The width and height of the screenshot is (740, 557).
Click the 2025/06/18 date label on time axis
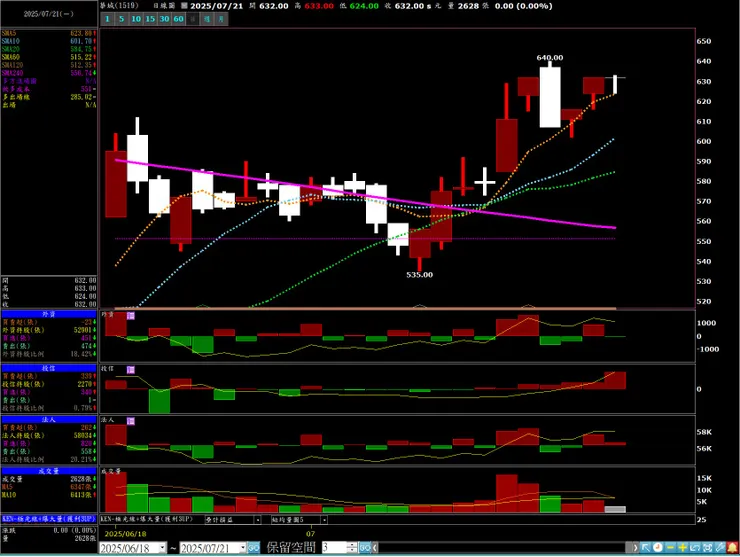click(126, 534)
